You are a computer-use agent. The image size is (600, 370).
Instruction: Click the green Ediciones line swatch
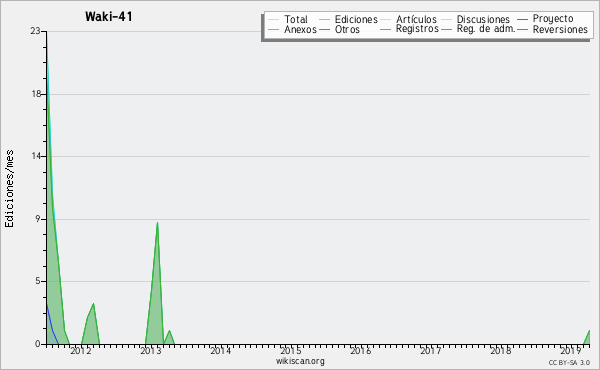(x=324, y=19)
